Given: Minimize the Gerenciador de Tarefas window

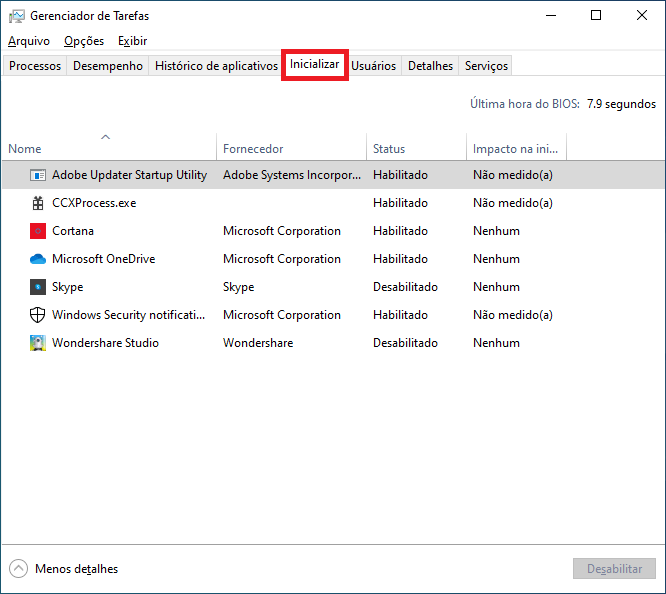Looking at the screenshot, I should [551, 16].
